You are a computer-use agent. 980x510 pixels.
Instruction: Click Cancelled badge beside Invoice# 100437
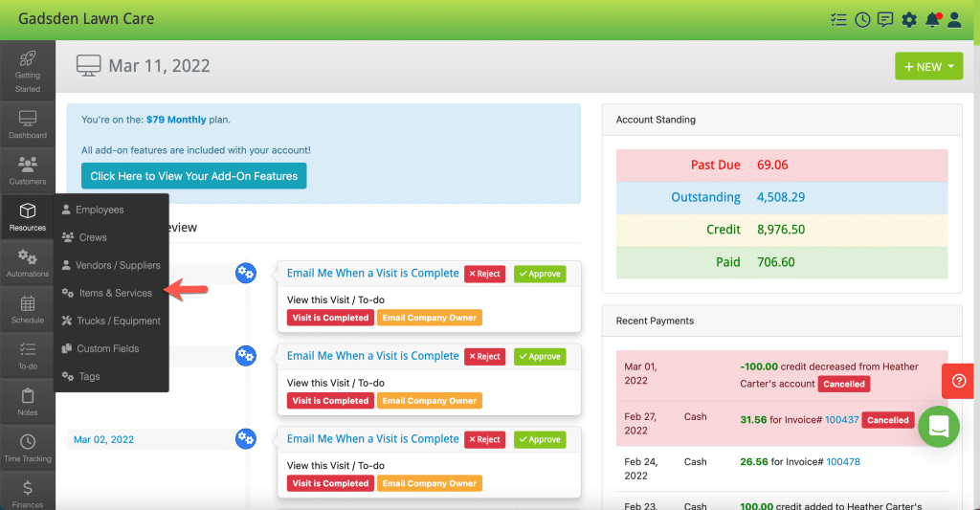[x=887, y=420]
